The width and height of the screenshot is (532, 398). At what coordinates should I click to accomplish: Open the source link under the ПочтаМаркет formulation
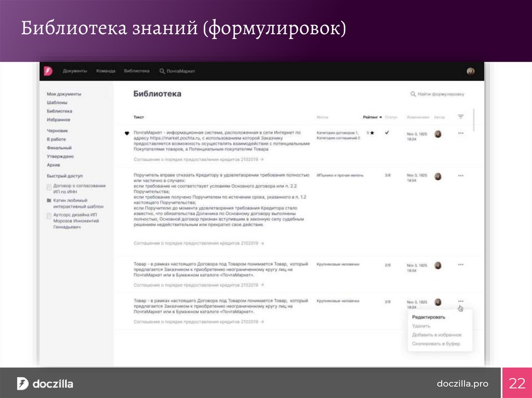coord(198,159)
